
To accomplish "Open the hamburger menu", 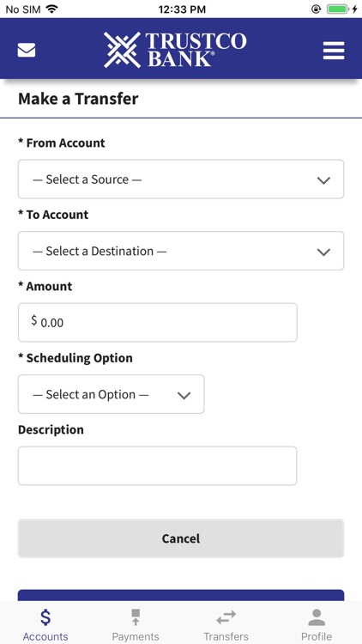I will click(334, 51).
